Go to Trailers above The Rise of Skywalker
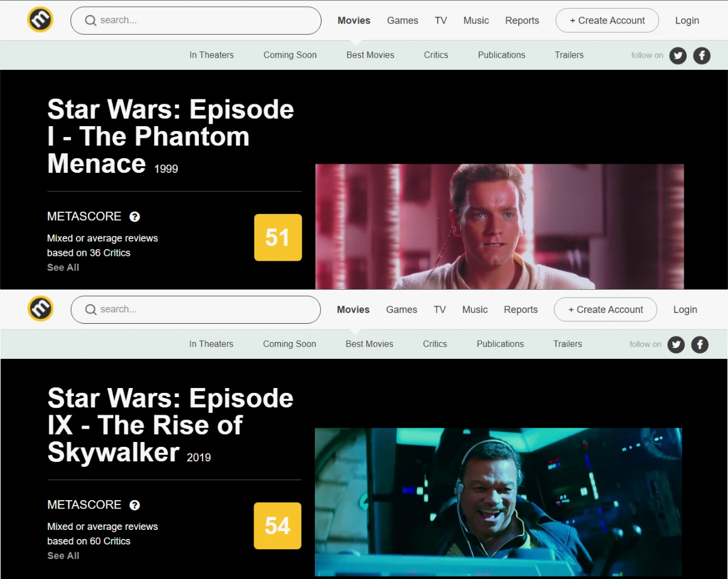Viewport: 728px width, 579px height. pyautogui.click(x=568, y=344)
